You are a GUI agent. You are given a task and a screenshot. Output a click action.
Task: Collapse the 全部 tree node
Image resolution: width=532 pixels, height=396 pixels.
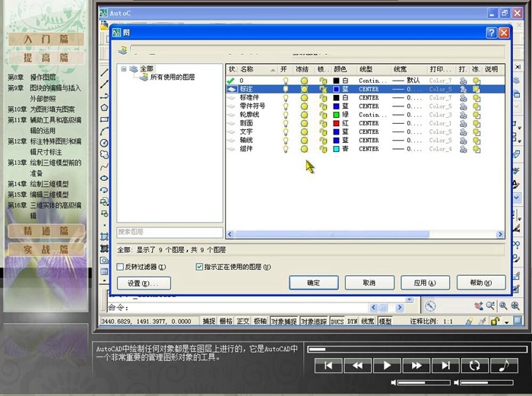click(x=123, y=69)
